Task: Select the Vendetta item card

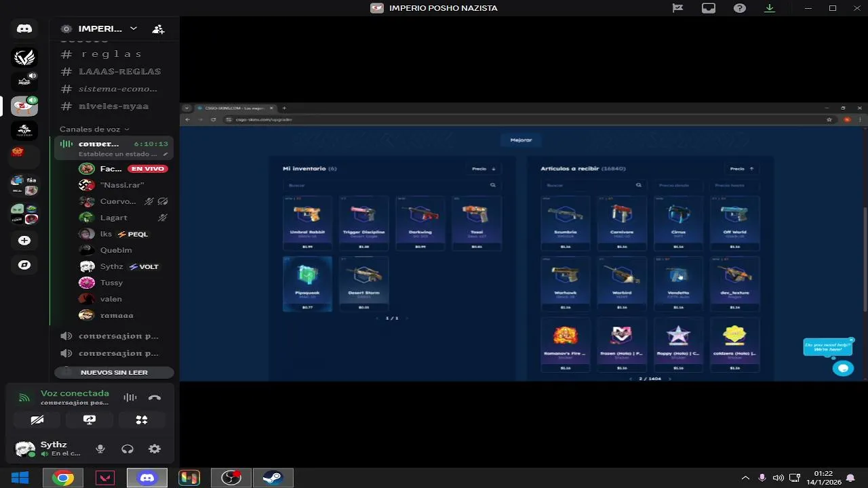Action: (x=678, y=284)
